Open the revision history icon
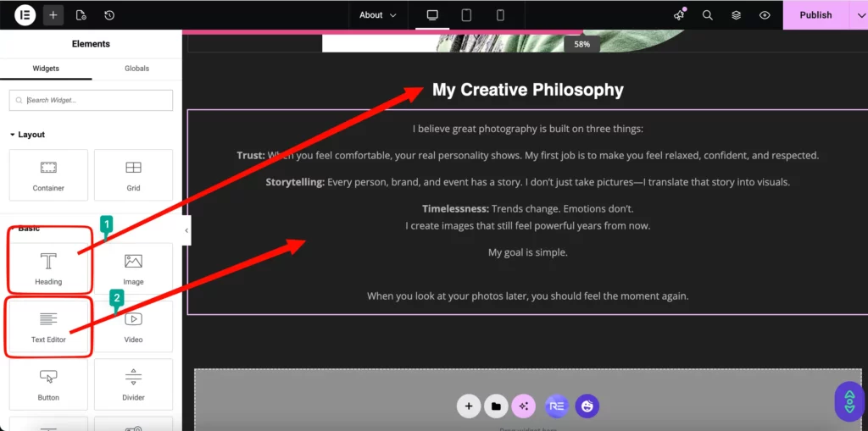Image resolution: width=868 pixels, height=431 pixels. (109, 15)
